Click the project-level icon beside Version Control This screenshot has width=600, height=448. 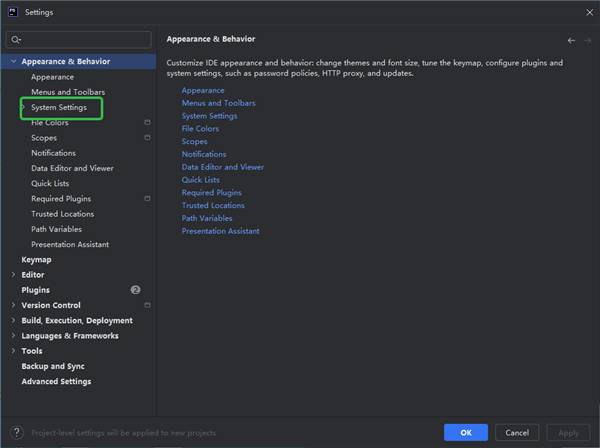[x=147, y=305]
